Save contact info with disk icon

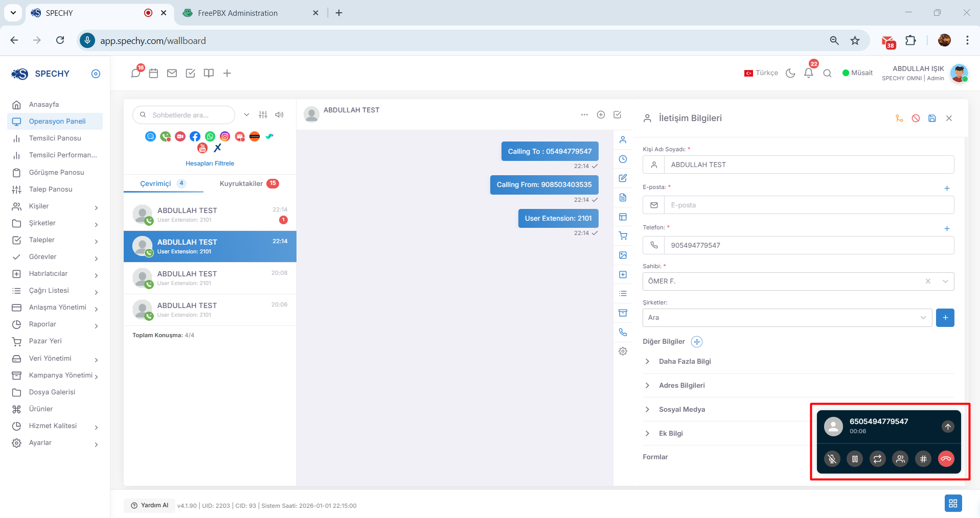(932, 118)
